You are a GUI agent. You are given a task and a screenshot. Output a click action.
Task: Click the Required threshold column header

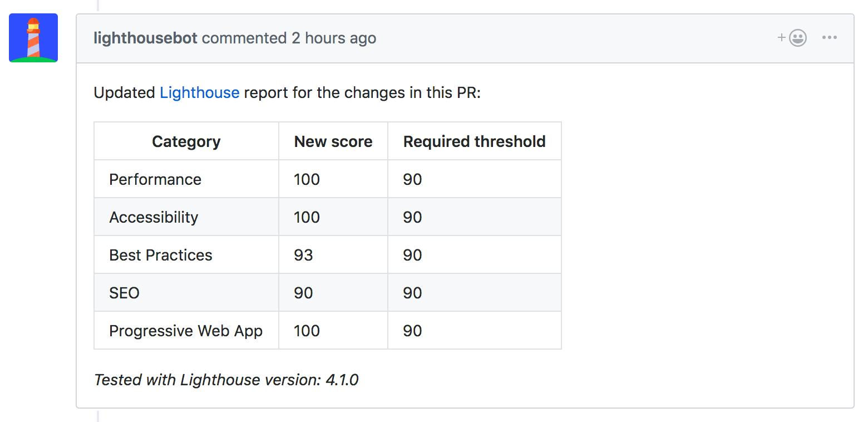point(475,141)
